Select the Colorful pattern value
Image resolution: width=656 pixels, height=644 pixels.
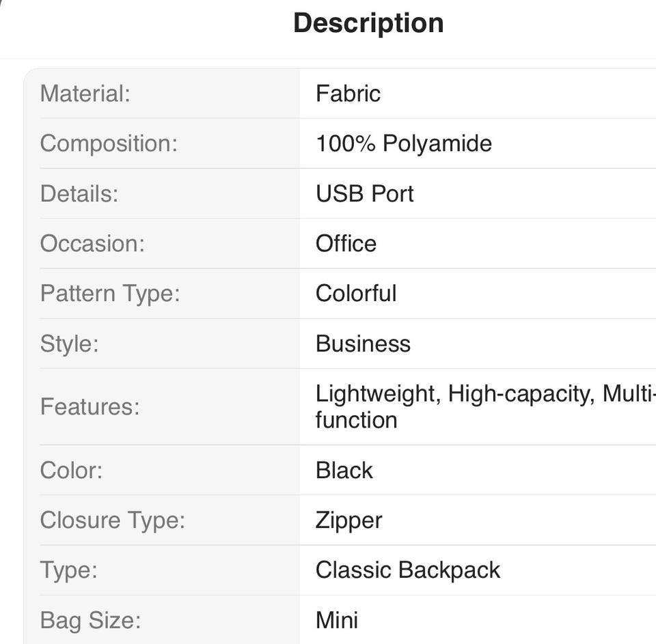(355, 294)
